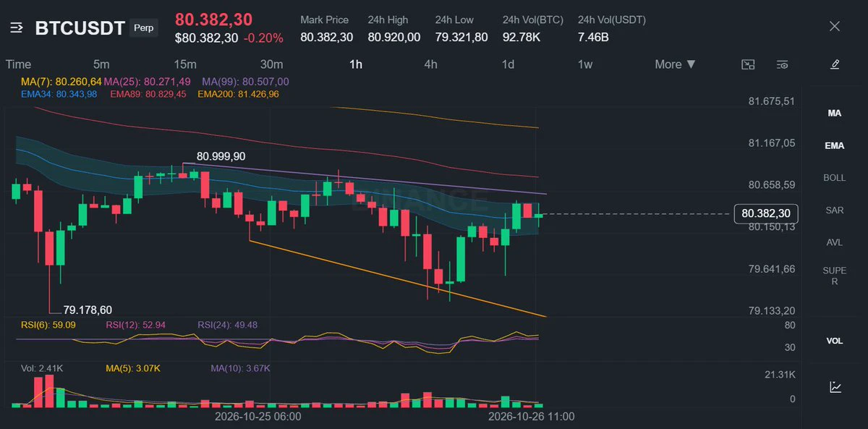Click the MA(25) legend value
Viewport: 868px width, 429px height.
(x=147, y=82)
